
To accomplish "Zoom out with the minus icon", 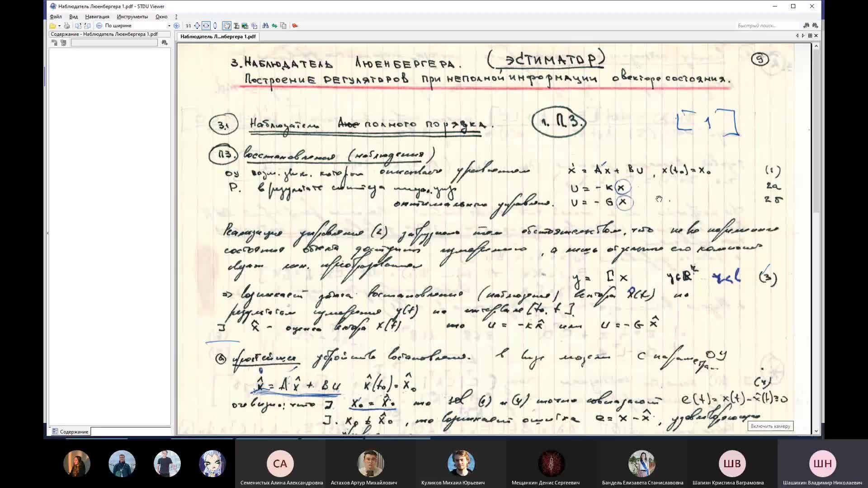I will pos(99,26).
